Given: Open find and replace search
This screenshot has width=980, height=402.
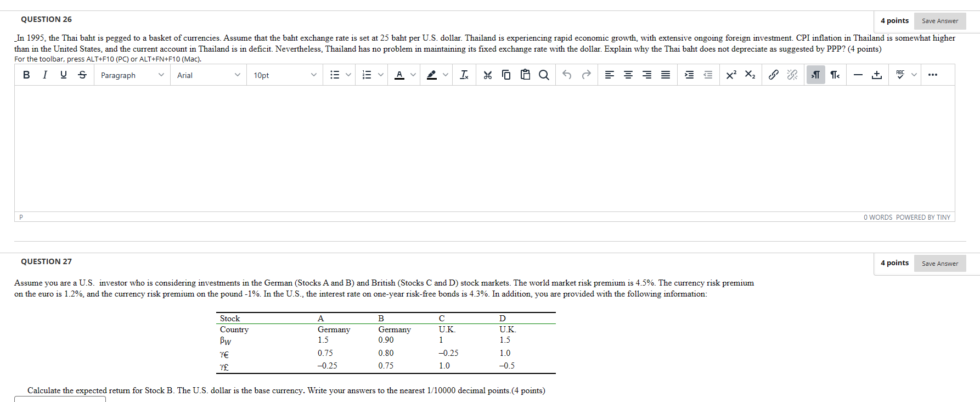Looking at the screenshot, I should [x=544, y=75].
